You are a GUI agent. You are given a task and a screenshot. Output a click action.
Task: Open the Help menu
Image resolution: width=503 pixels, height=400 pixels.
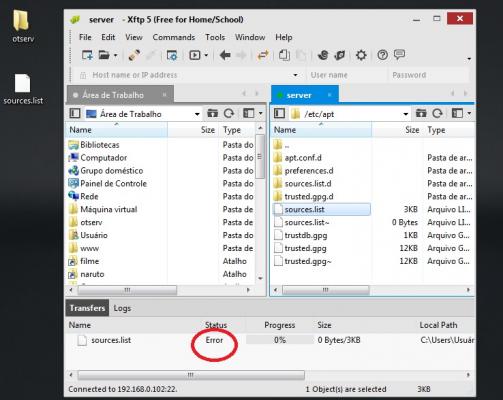pyautogui.click(x=284, y=37)
